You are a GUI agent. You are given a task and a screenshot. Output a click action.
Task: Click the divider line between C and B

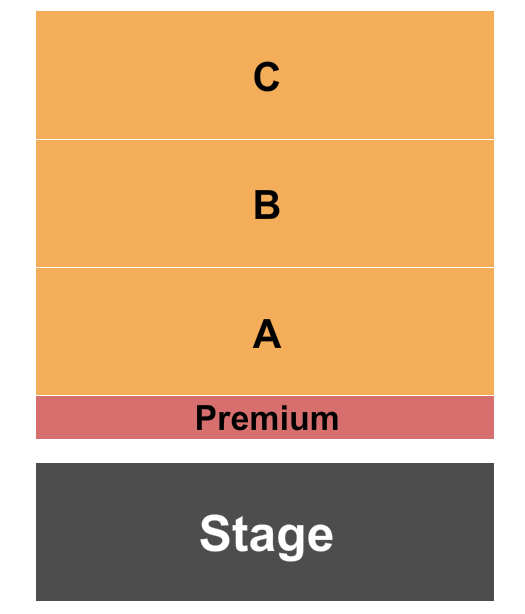click(x=265, y=139)
